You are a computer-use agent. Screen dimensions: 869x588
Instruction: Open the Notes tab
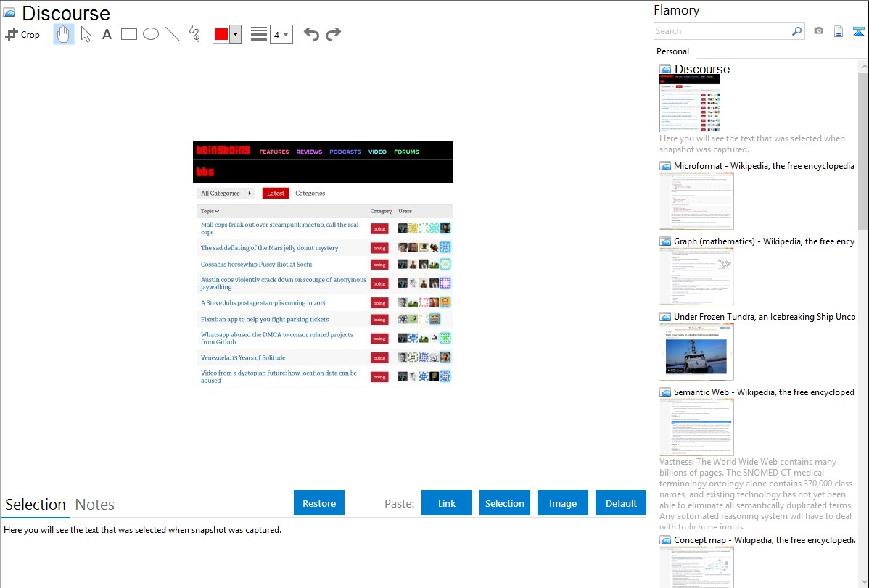point(95,505)
